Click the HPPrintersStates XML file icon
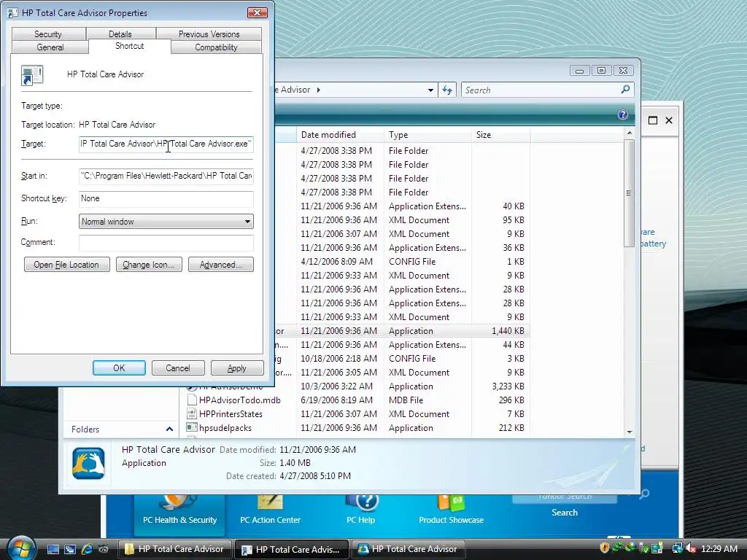This screenshot has width=747, height=560. [192, 414]
